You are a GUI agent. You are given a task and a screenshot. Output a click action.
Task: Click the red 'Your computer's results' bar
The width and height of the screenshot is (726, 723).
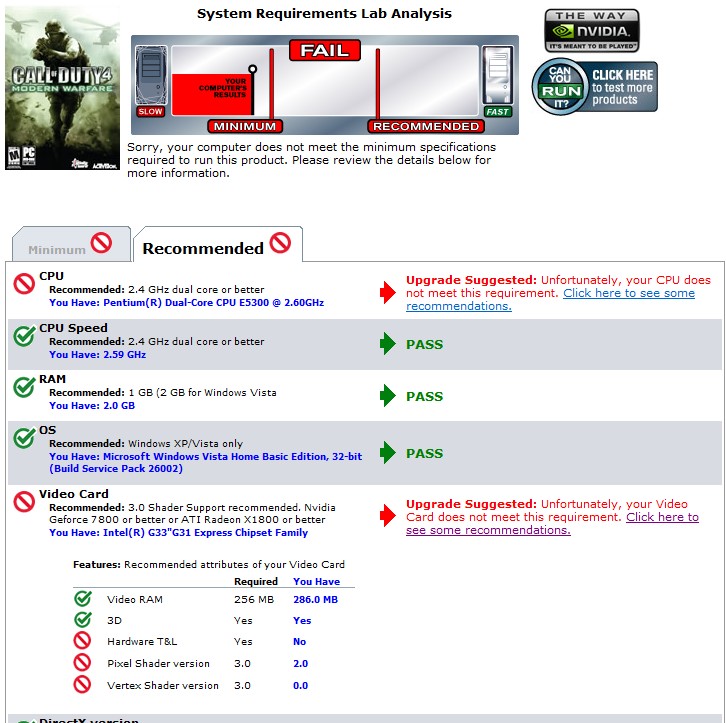[213, 94]
